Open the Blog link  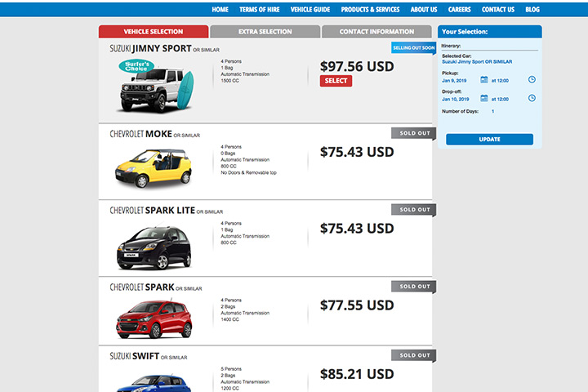tap(532, 10)
